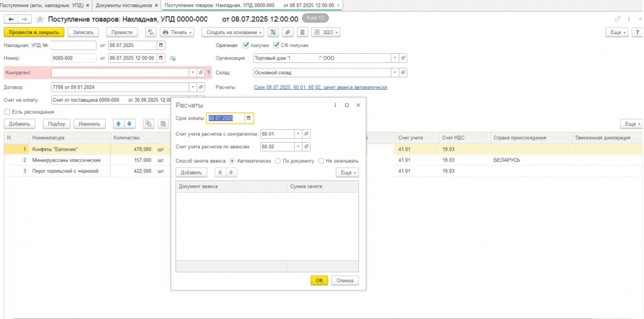Select the По документу radio option
Viewport: 644px width, 319px height.
(x=278, y=161)
